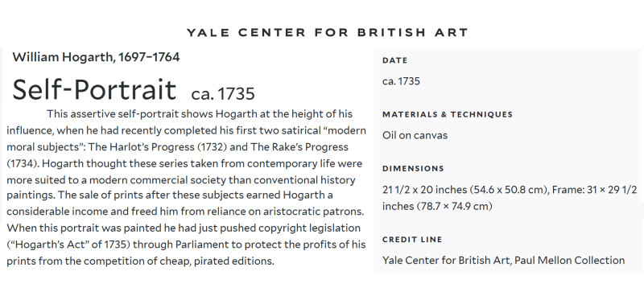Click the ca. 1735 beside the title

223,94
